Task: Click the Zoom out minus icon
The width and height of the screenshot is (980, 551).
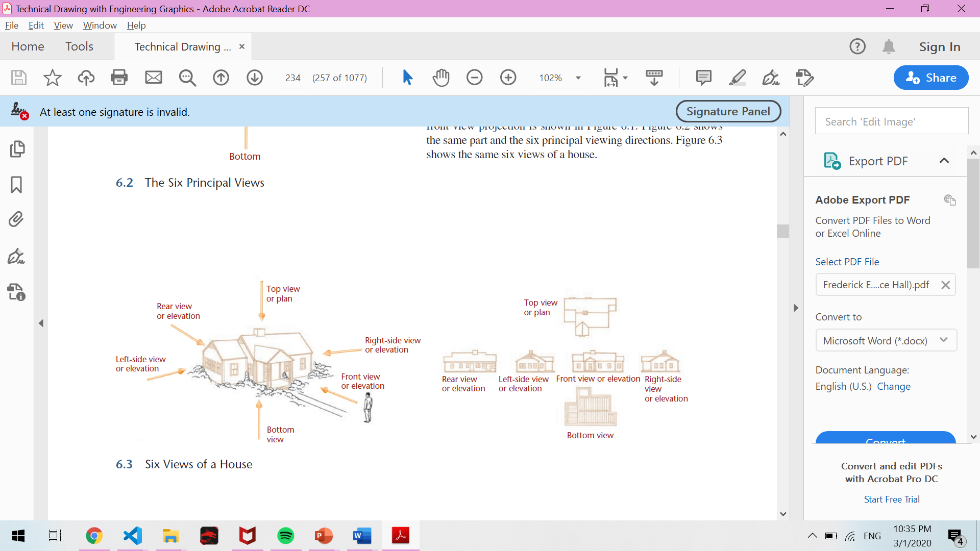Action: pos(474,78)
